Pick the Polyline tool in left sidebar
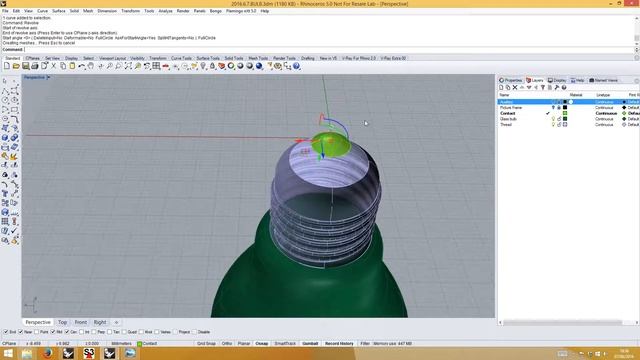Viewport: 640px width, 360px height. pos(6,91)
